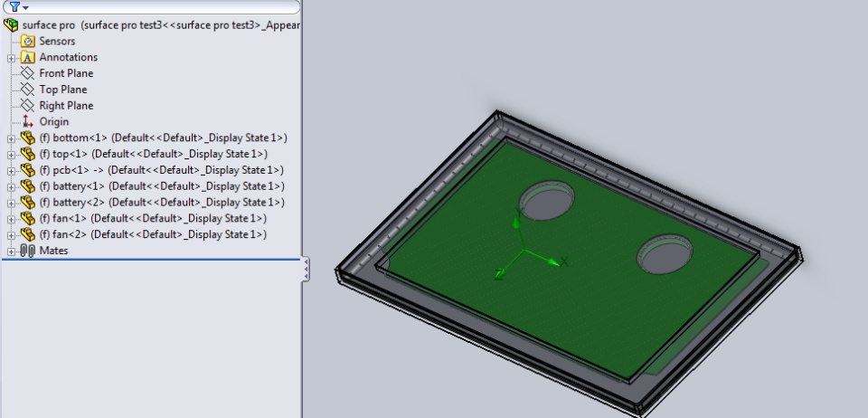Select the surface pro assembly icon
The height and width of the screenshot is (418, 868).
click(11, 25)
